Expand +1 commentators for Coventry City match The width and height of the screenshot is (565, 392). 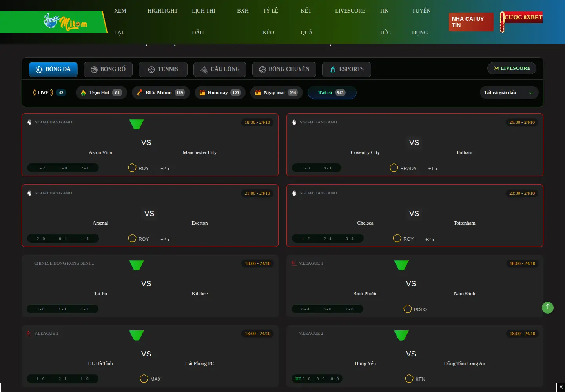tap(433, 169)
